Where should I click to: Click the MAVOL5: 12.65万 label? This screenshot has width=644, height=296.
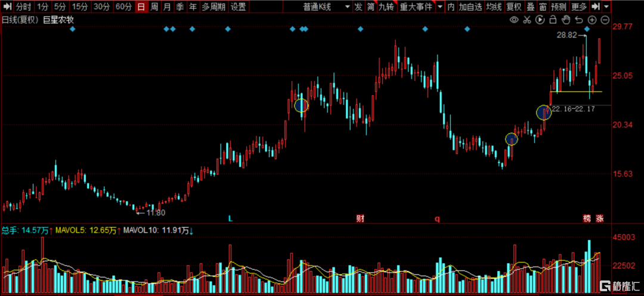88,231
